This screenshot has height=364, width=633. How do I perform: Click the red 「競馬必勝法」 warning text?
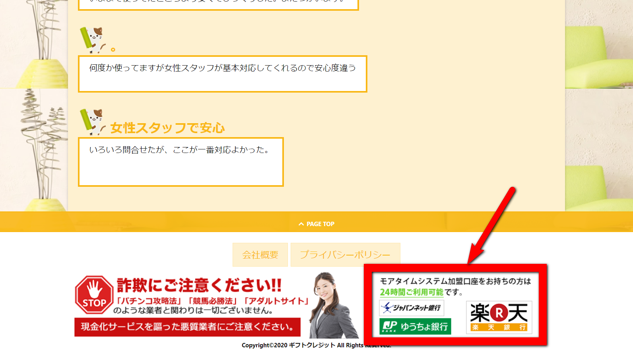[212, 301]
